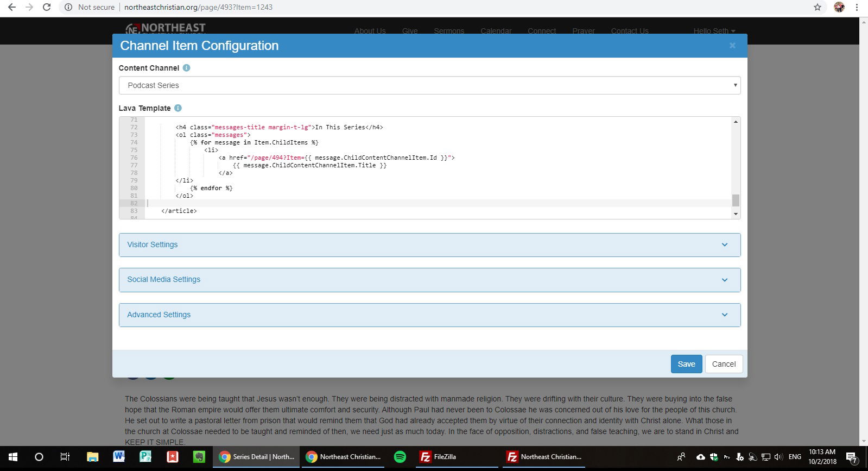
Task: Click the Content Channel info icon
Action: [186, 68]
